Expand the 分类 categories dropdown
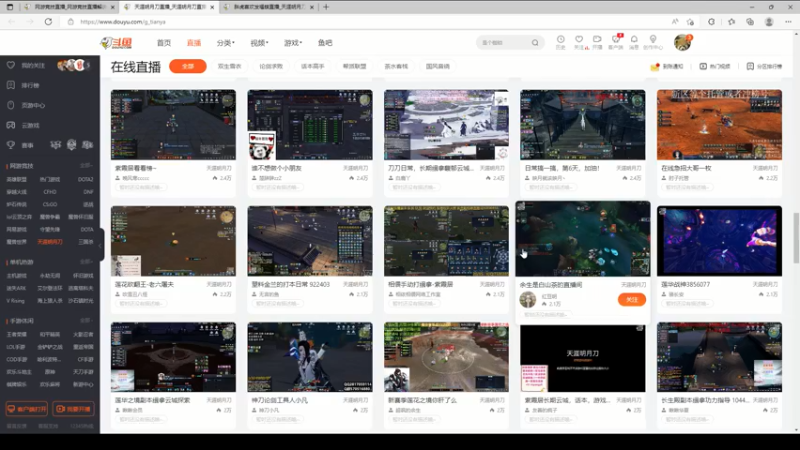Image resolution: width=800 pixels, height=450 pixels. point(226,43)
